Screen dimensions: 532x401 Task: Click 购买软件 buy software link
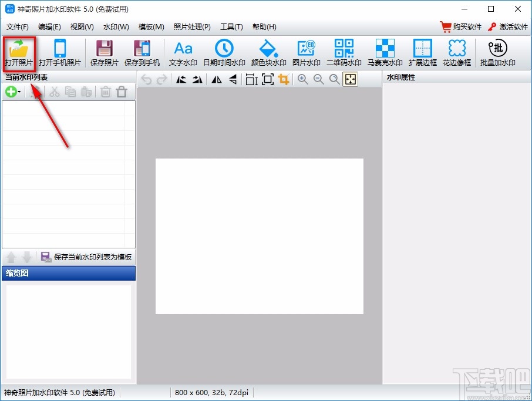pyautogui.click(x=461, y=27)
